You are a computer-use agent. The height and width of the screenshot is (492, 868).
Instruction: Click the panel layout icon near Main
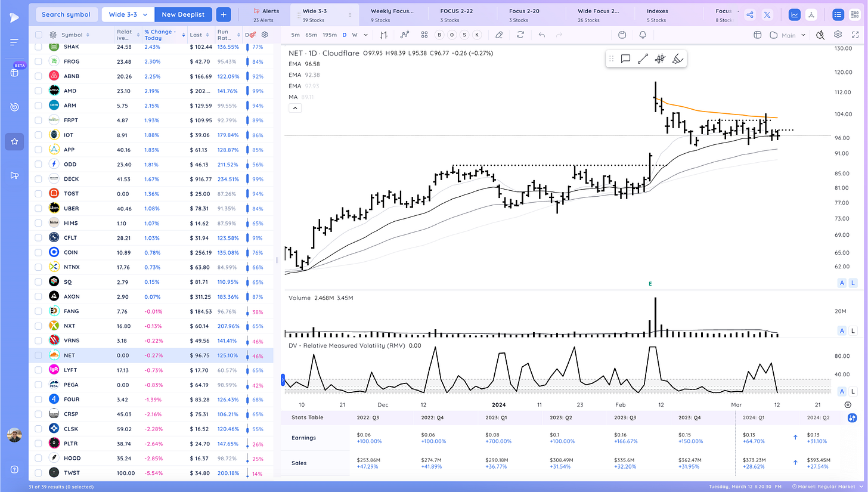(x=758, y=35)
